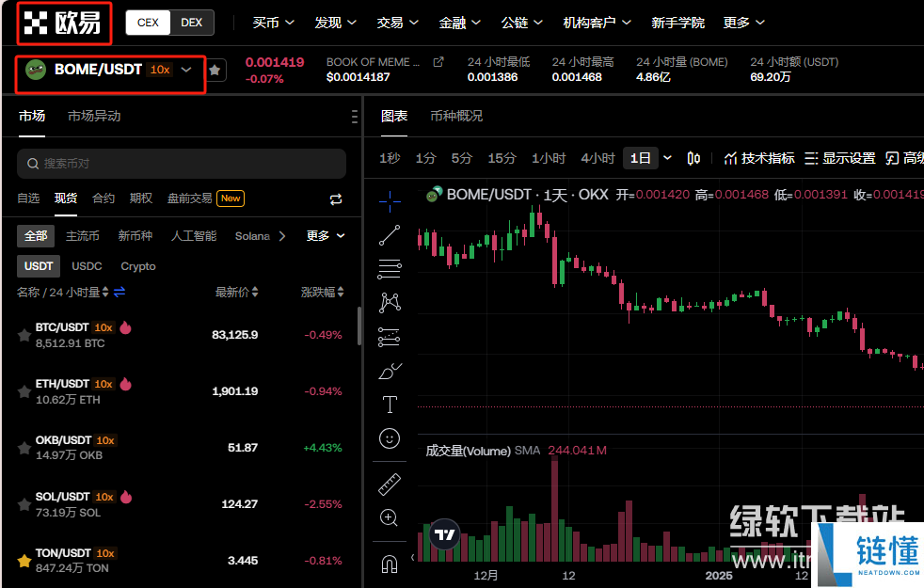Toggle favorite star for ETH/USDT
This screenshot has width=924, height=588.
[x=24, y=391]
